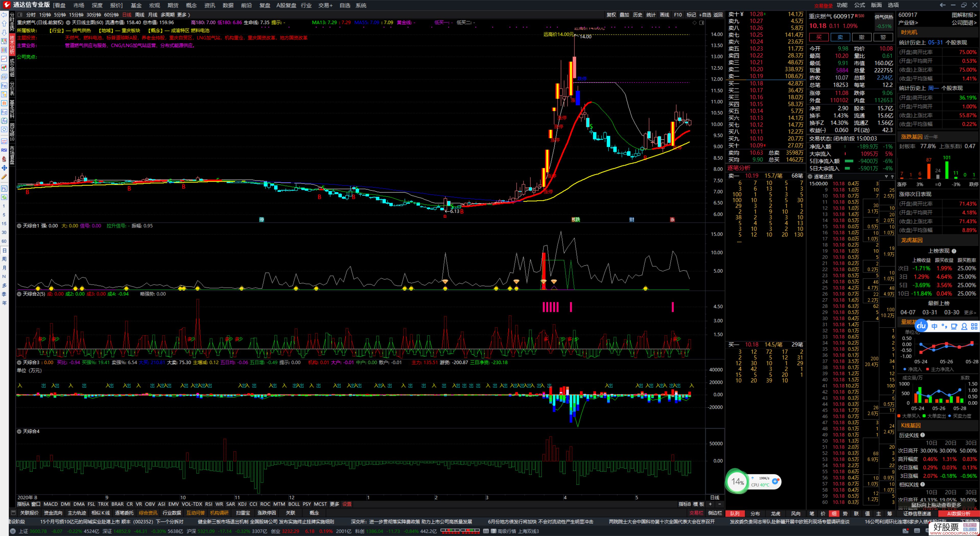Click the red 买 buy button
The height and width of the screenshot is (536, 980).
pos(819,37)
